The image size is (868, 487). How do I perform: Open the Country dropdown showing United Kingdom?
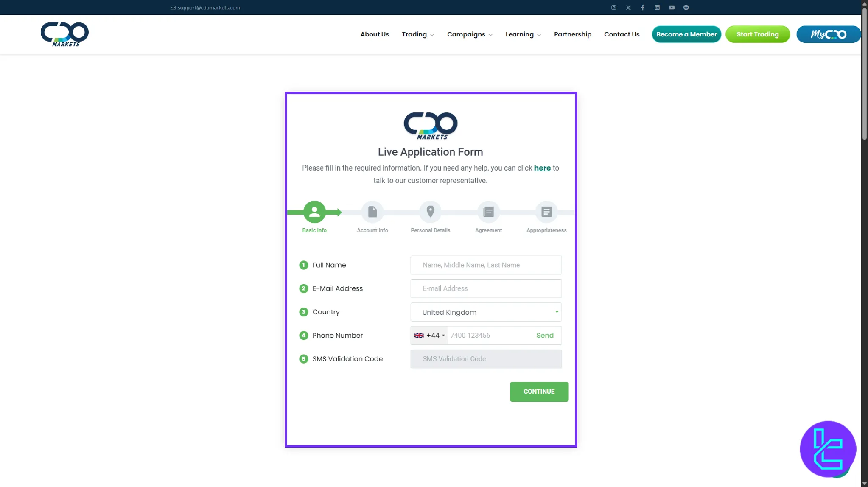pos(486,312)
